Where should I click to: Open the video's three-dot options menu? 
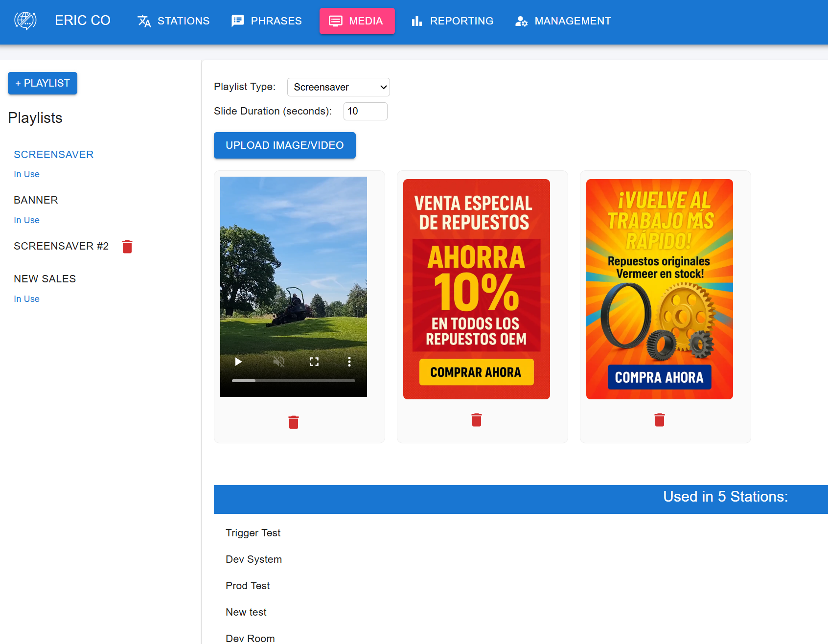click(349, 361)
